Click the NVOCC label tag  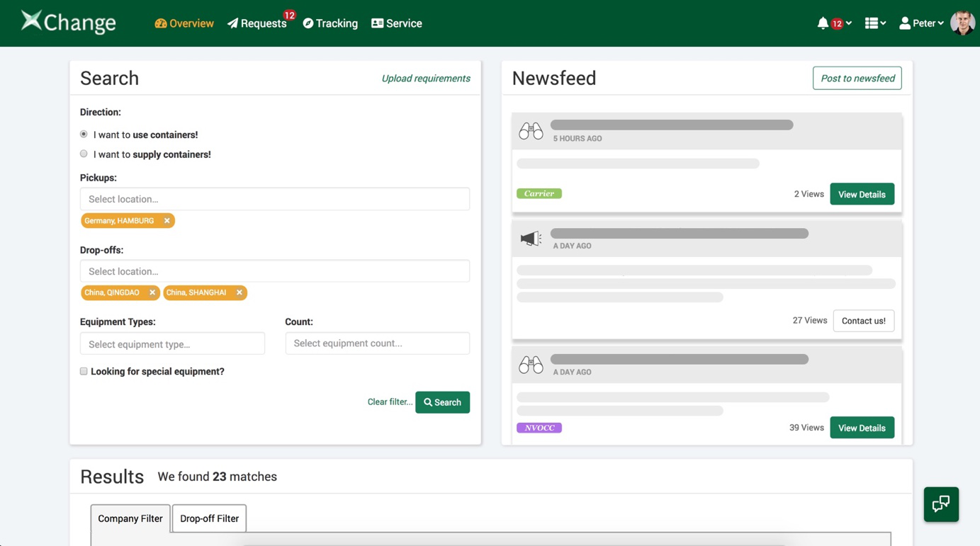tap(539, 428)
